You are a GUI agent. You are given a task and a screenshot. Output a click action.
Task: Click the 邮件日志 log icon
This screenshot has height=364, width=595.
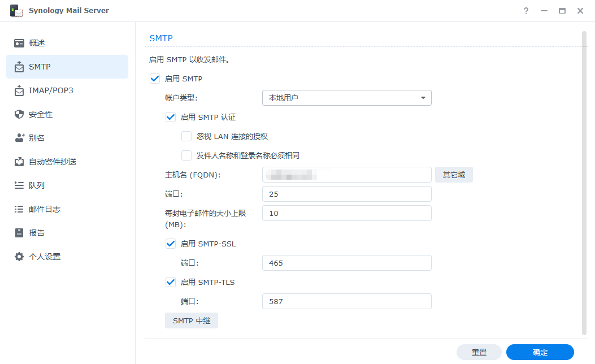[19, 209]
